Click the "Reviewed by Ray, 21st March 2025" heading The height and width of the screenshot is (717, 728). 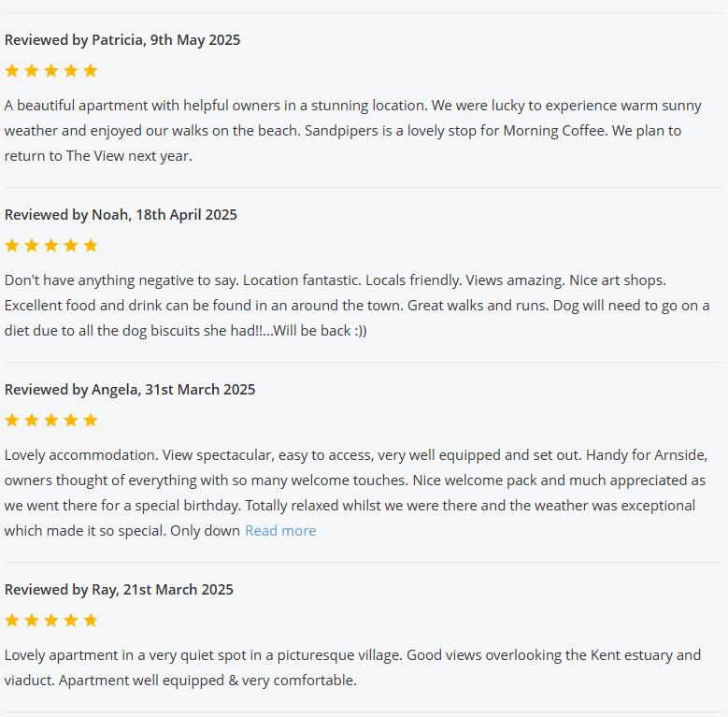coord(119,590)
